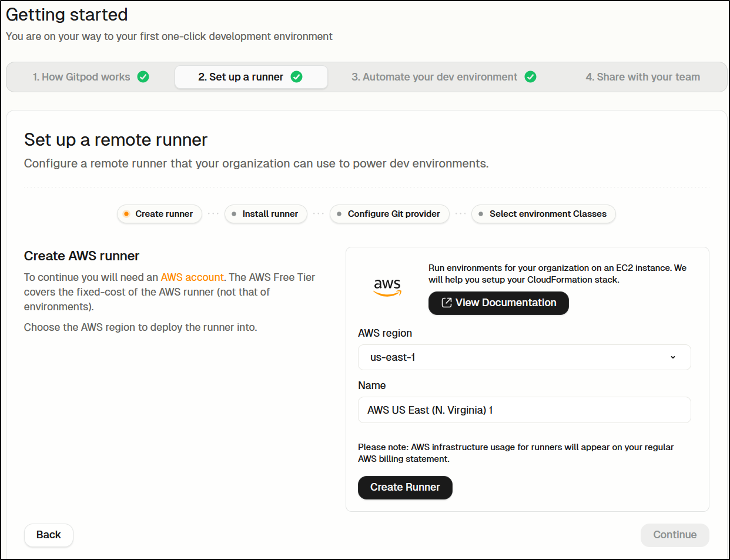
Task: Click the external link icon on View Documentation
Action: click(446, 303)
